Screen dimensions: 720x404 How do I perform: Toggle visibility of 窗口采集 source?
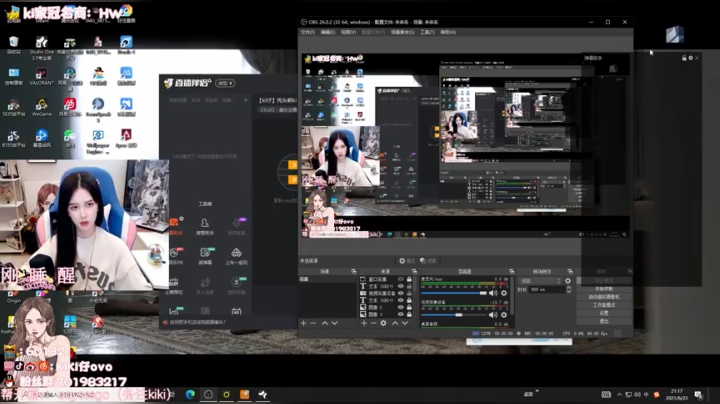[400, 279]
